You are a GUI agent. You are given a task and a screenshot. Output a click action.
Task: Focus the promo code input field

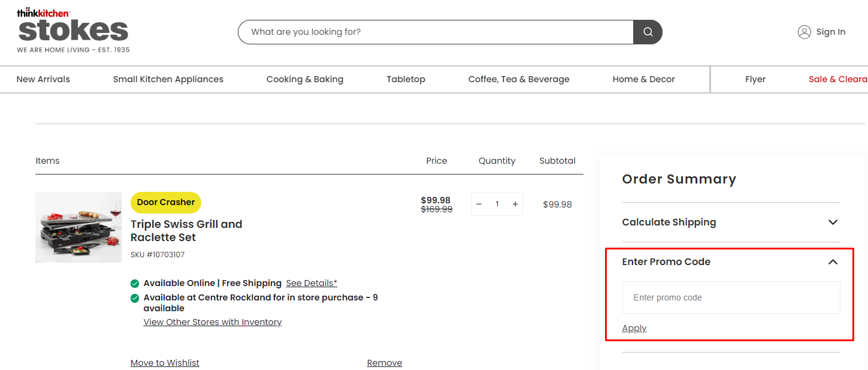pos(731,297)
